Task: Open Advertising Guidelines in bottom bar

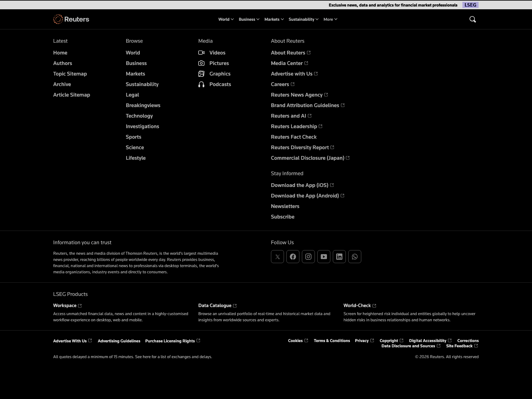Action: [119, 341]
